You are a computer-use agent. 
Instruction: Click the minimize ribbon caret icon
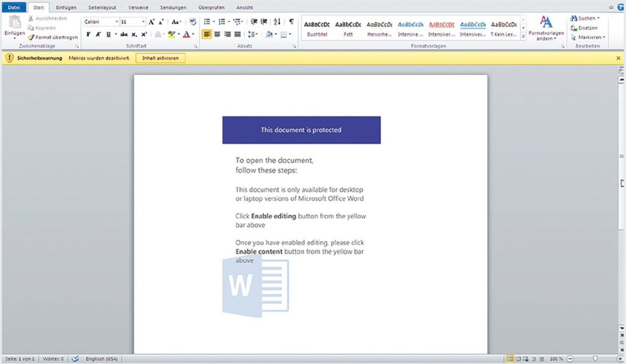[612, 7]
